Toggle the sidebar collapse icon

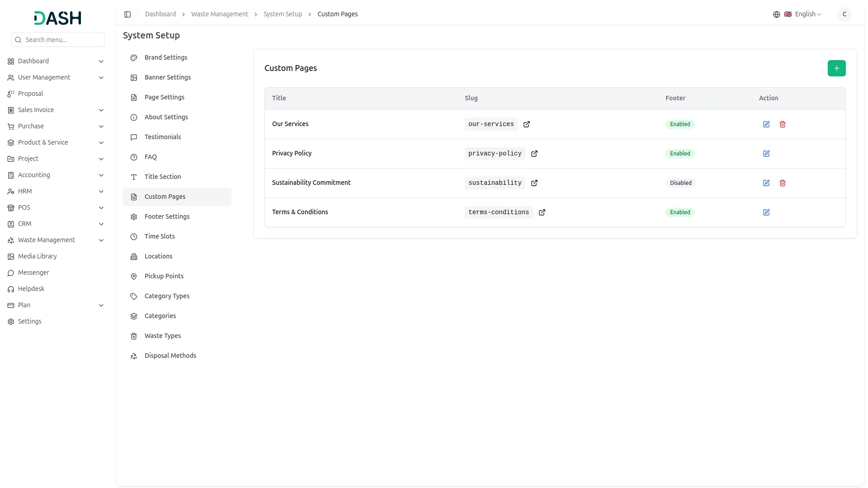127,14
